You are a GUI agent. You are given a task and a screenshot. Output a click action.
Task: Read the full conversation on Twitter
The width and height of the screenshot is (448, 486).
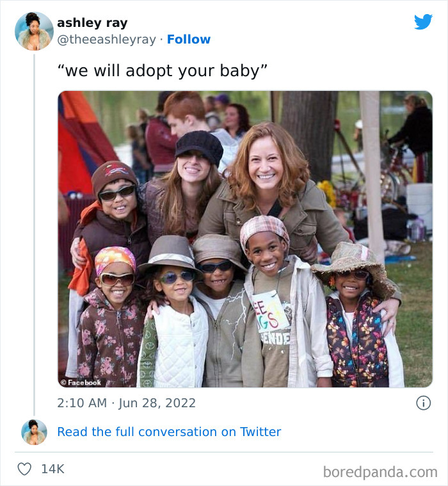(x=169, y=432)
